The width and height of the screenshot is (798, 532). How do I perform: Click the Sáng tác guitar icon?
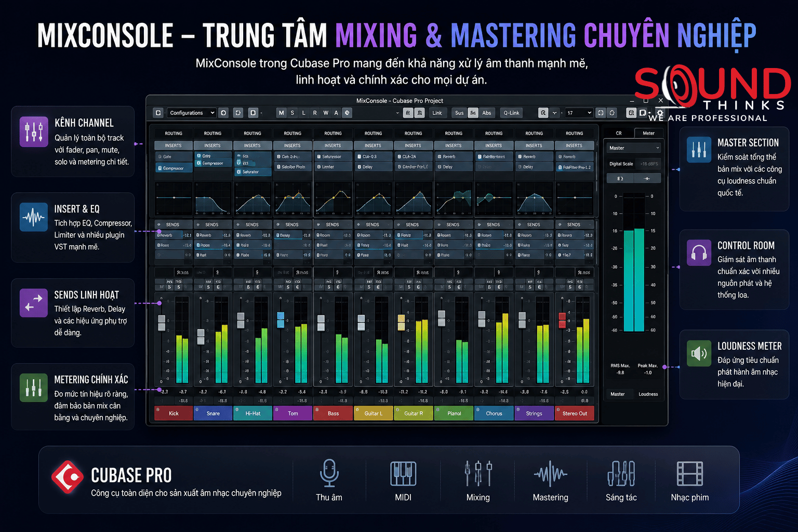(x=621, y=473)
